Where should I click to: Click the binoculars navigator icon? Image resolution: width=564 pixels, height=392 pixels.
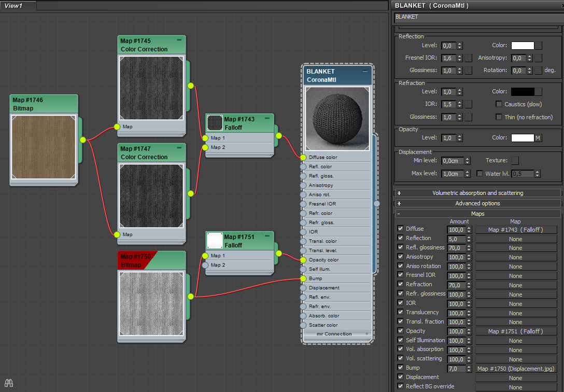click(x=9, y=383)
